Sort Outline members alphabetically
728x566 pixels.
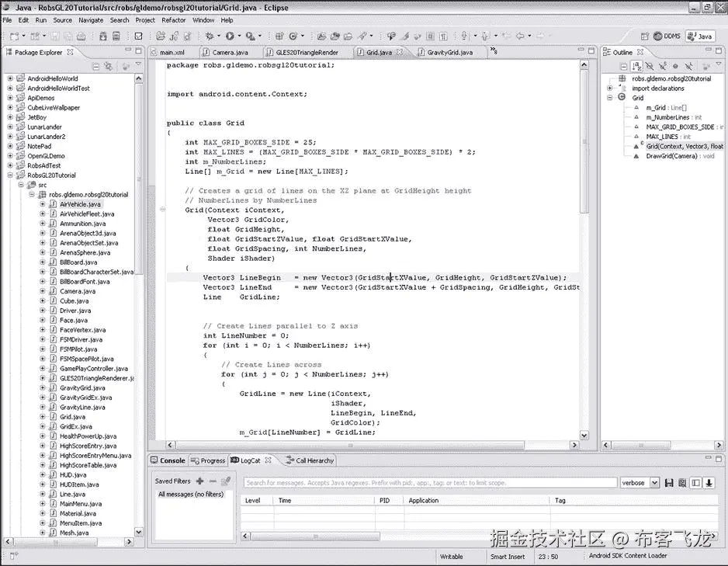[636, 66]
